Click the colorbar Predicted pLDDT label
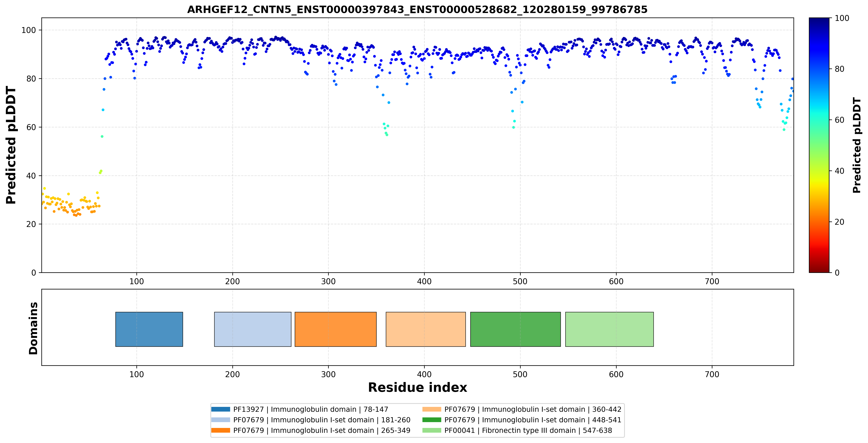The height and width of the screenshot is (443, 868). (x=857, y=145)
